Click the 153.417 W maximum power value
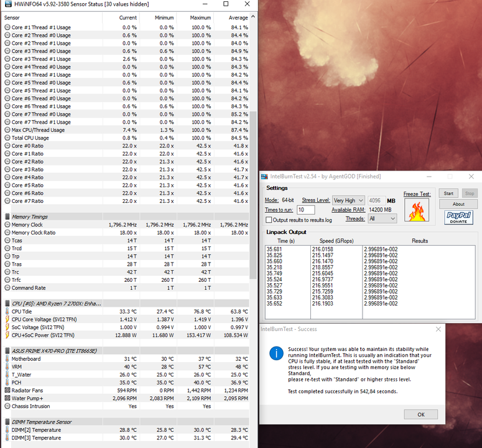The height and width of the screenshot is (448, 482). click(198, 335)
